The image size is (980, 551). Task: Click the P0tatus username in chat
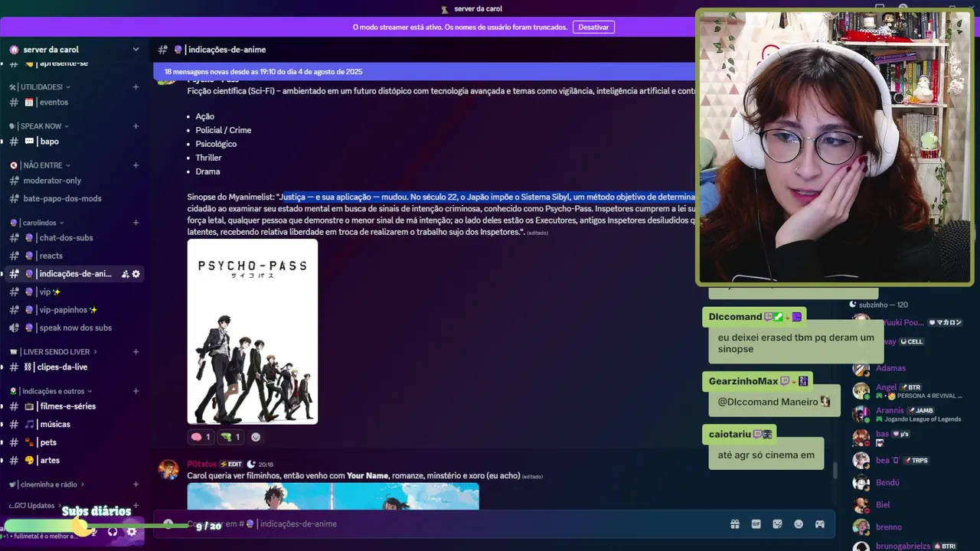[x=202, y=464]
